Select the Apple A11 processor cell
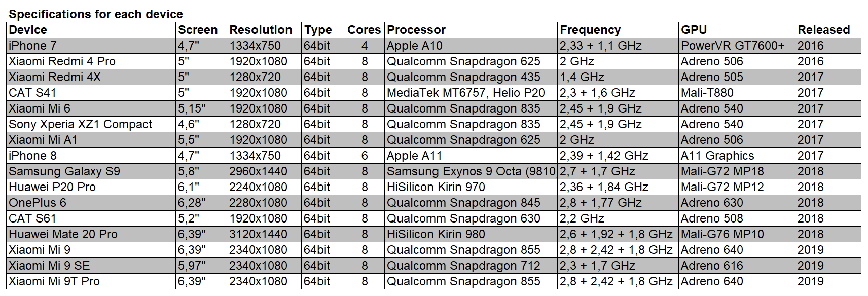 (x=414, y=156)
